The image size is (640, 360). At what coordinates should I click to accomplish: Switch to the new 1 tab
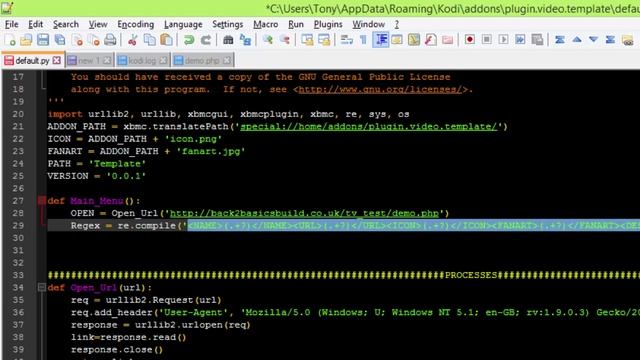(88, 61)
